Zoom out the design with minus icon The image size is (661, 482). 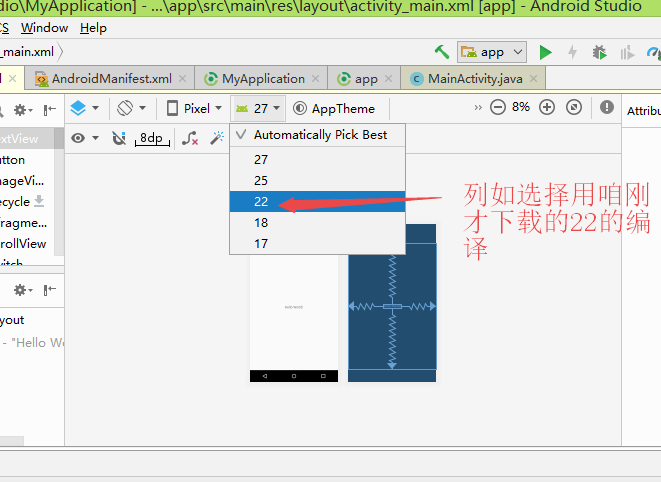click(497, 107)
